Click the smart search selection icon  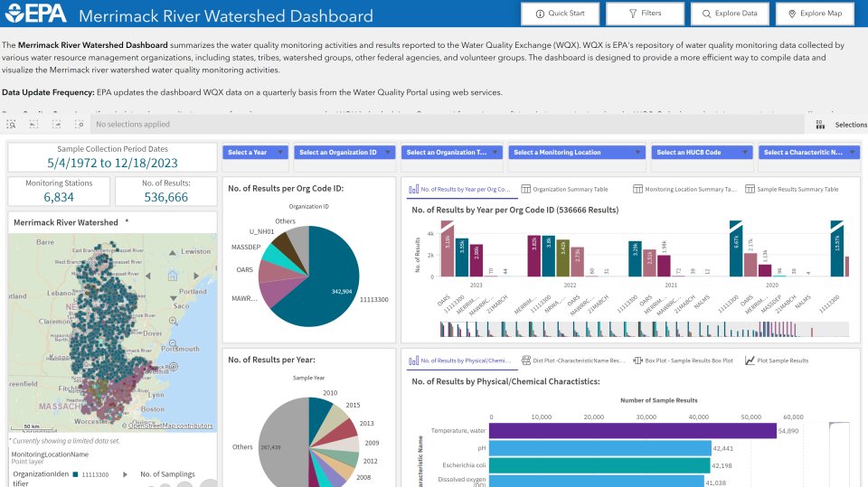pyautogui.click(x=13, y=125)
